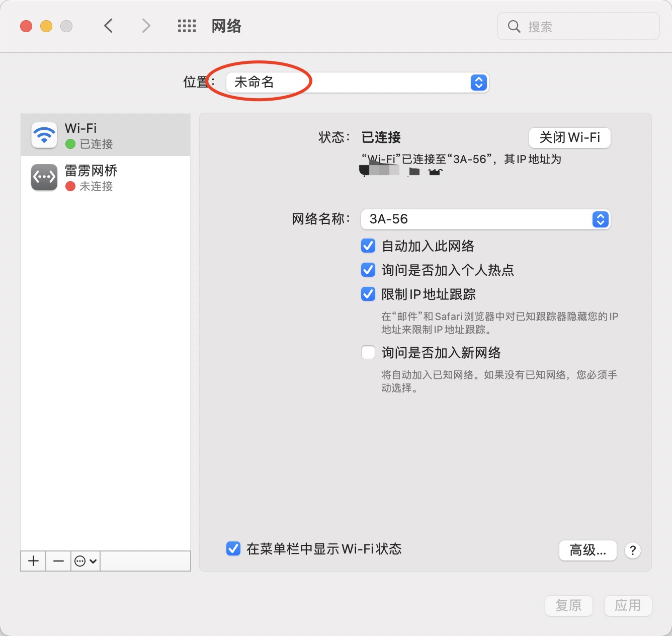
Task: Minimize the 网络 window
Action: [x=46, y=26]
